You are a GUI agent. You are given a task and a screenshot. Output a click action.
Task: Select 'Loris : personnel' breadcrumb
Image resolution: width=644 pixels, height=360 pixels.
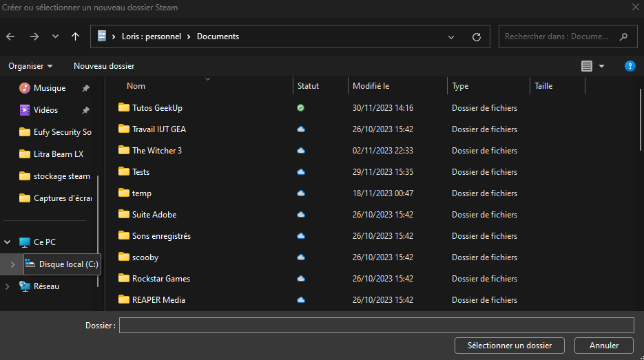[152, 36]
